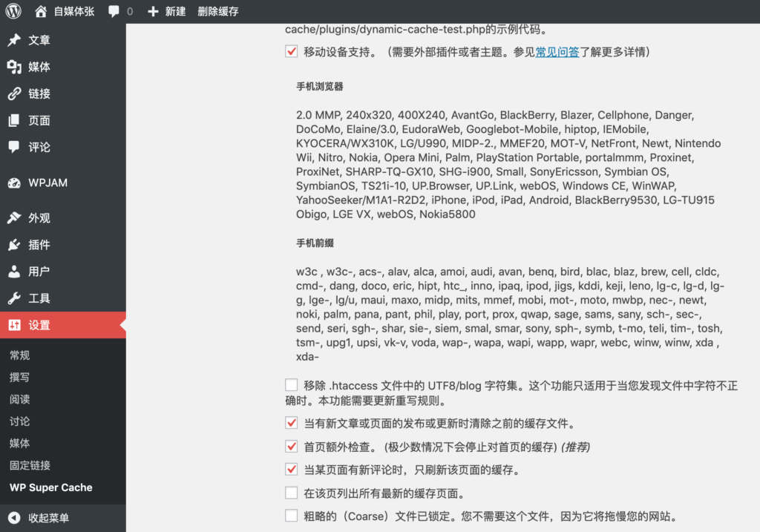Open the site home icon 自媒体张
Viewport: 760px width, 532px height.
(x=41, y=11)
